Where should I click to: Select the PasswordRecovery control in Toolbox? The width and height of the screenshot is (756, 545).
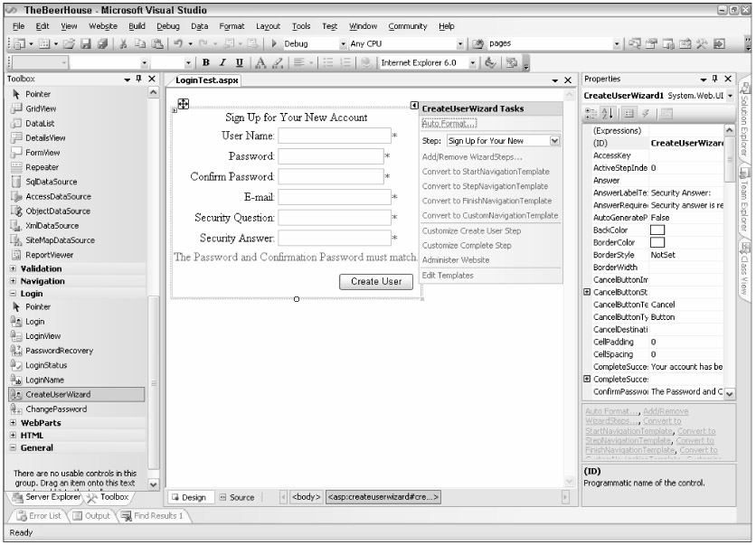(x=61, y=351)
